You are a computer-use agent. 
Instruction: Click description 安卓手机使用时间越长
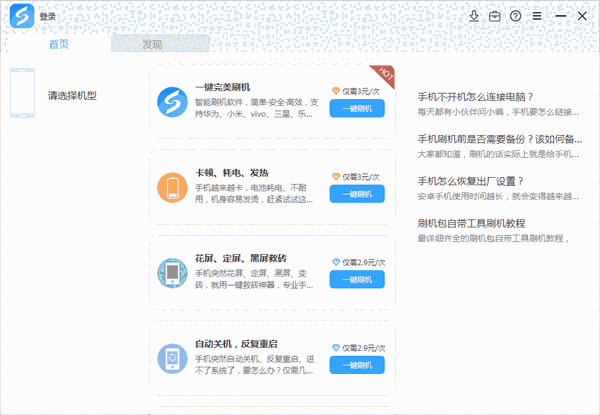click(498, 196)
